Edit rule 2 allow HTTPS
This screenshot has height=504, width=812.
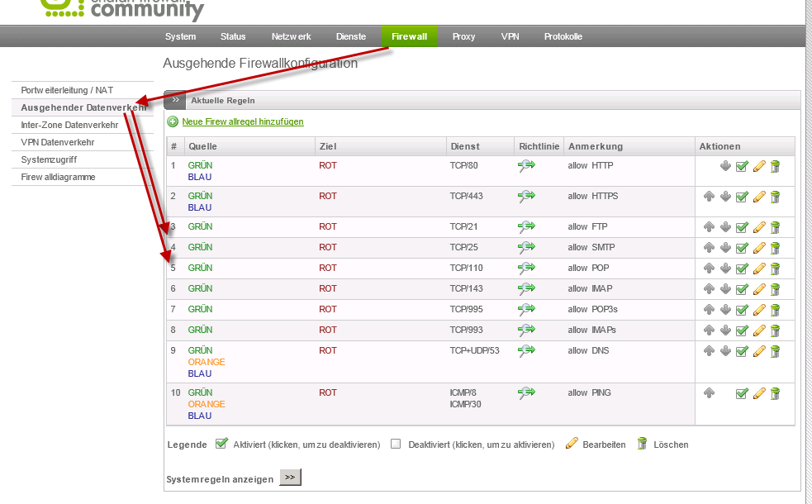click(758, 197)
